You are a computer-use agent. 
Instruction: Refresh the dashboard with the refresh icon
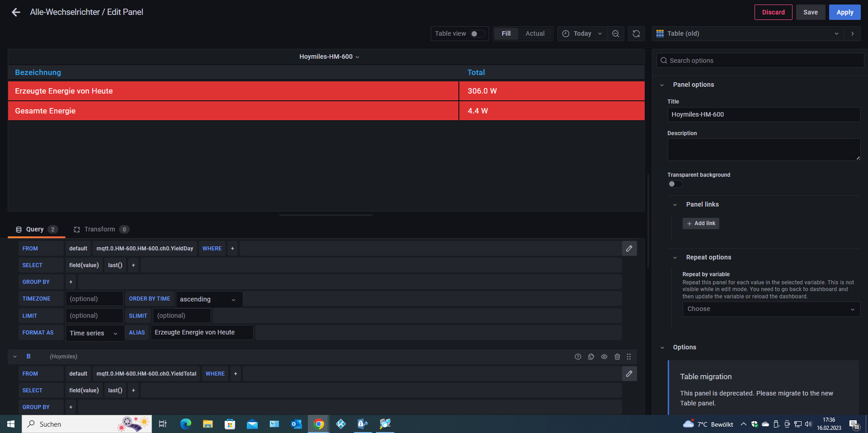pyautogui.click(x=636, y=34)
